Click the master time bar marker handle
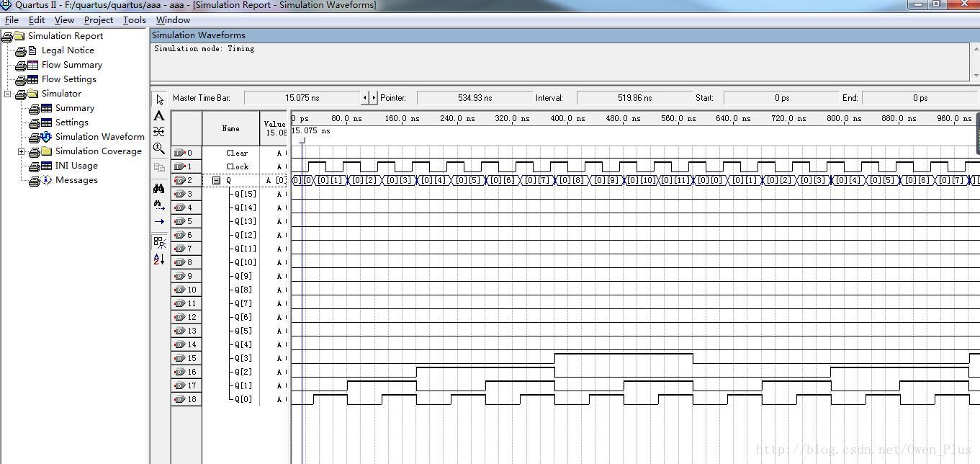The width and height of the screenshot is (980, 464). [x=302, y=141]
